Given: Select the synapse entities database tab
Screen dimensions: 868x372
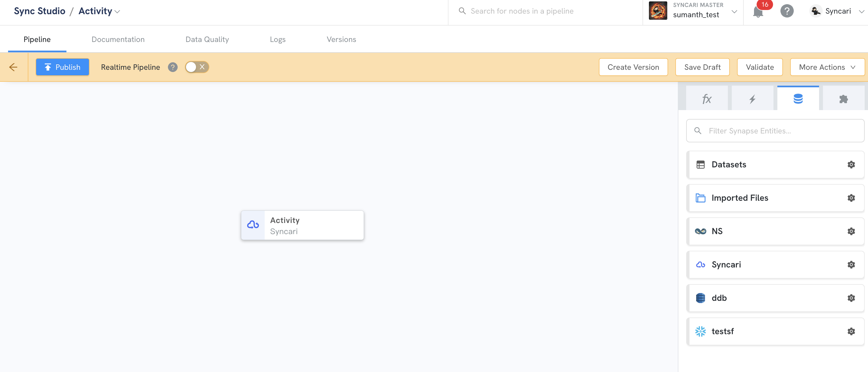Looking at the screenshot, I should tap(798, 99).
